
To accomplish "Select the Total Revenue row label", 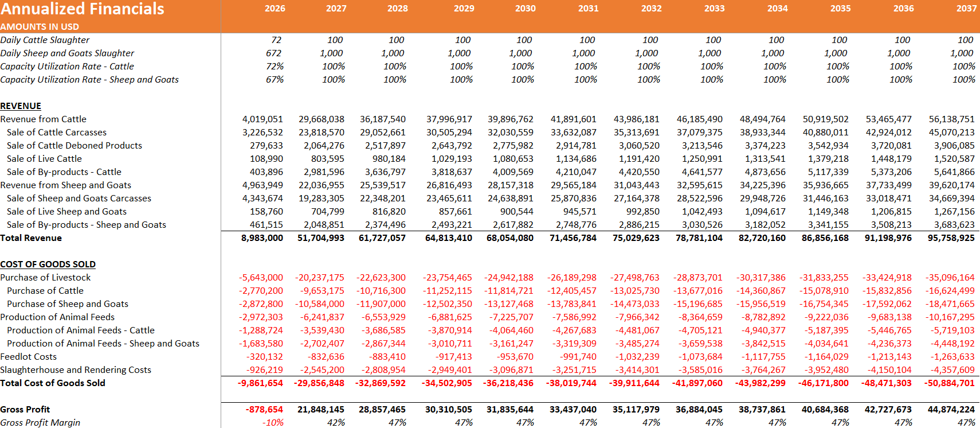I will click(x=31, y=238).
